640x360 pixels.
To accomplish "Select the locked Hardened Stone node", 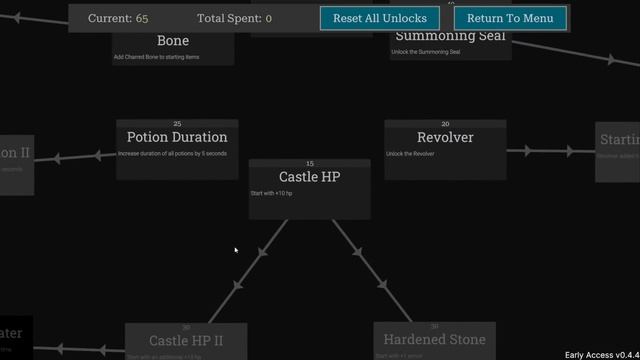I will pos(435,340).
